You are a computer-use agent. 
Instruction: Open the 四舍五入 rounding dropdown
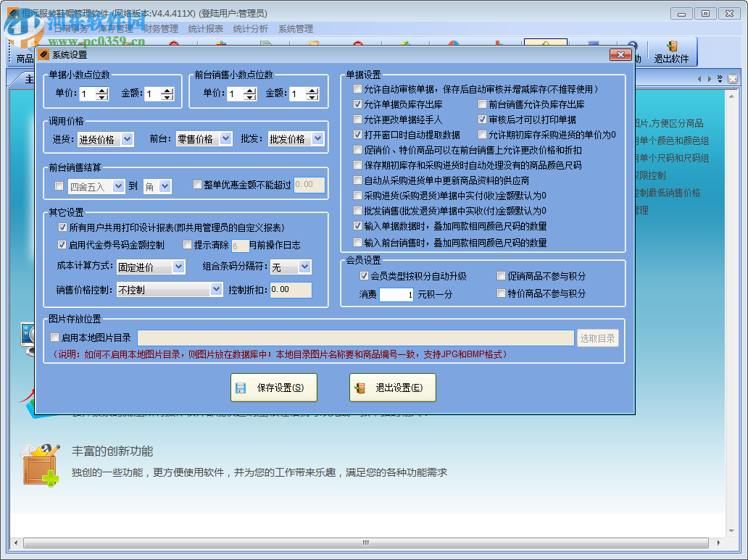click(x=118, y=186)
